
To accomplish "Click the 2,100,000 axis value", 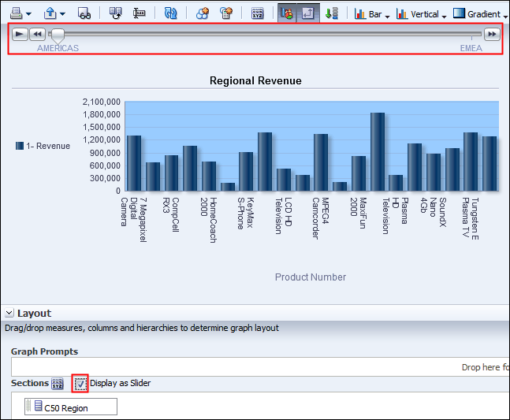I will click(102, 102).
